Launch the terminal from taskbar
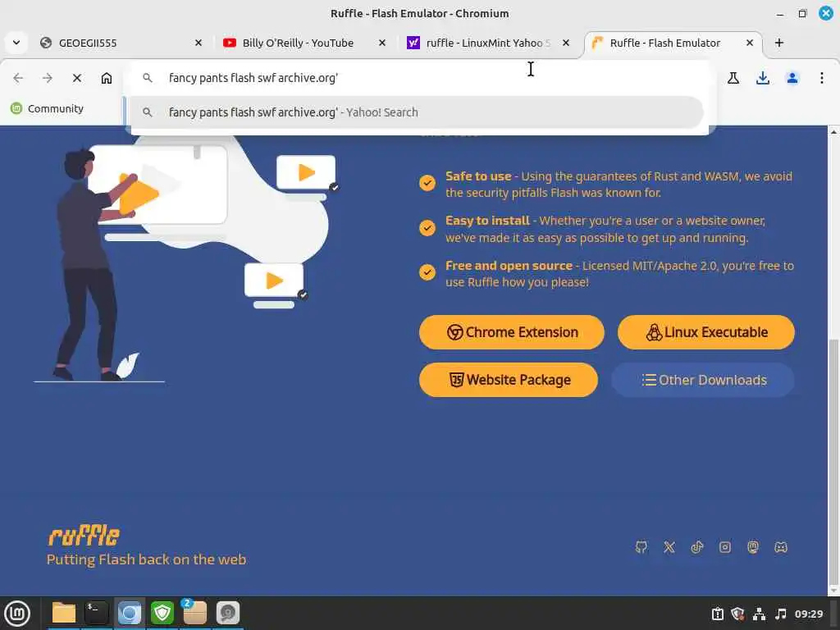This screenshot has width=840, height=630. click(x=97, y=613)
